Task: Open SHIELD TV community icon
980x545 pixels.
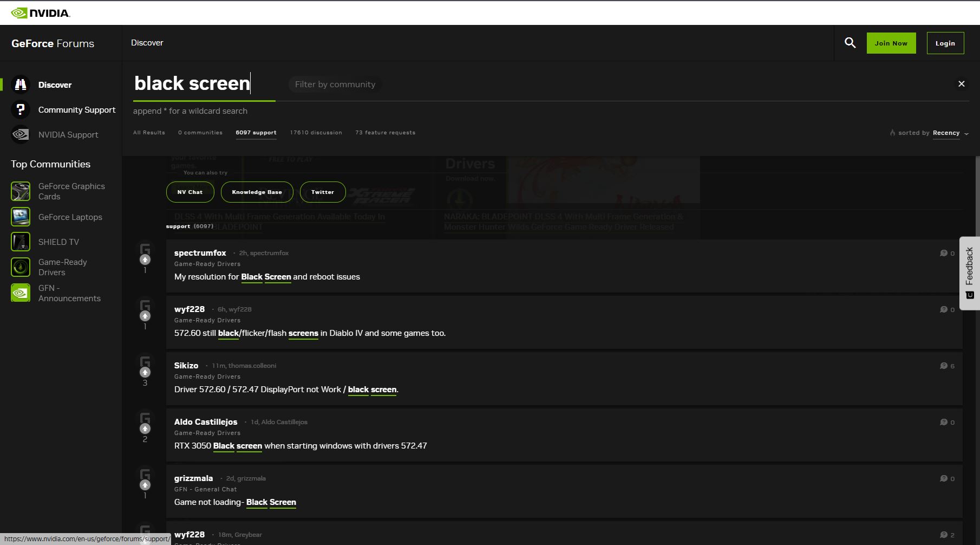Action: click(x=21, y=242)
